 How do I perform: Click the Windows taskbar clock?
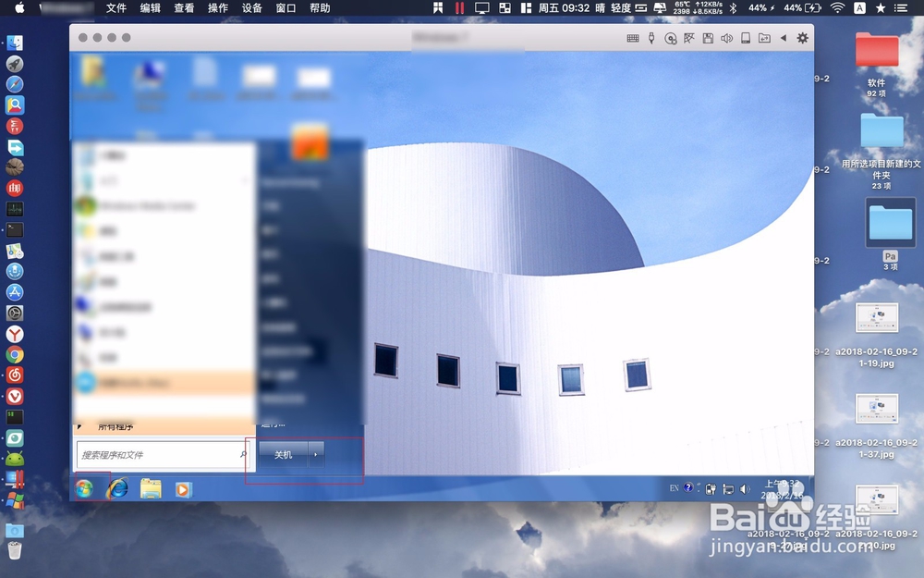(x=782, y=489)
